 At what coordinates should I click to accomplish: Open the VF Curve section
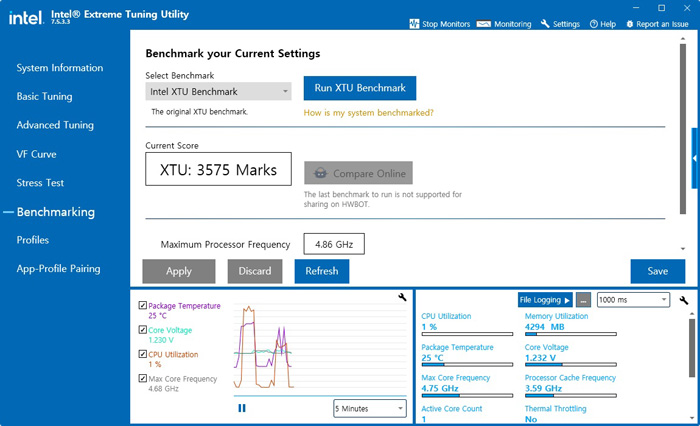(36, 154)
